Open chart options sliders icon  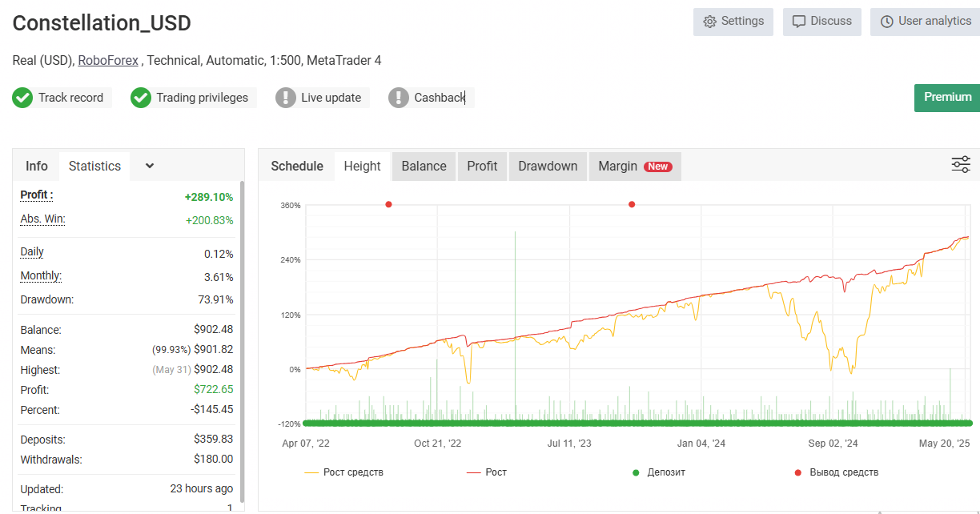961,165
